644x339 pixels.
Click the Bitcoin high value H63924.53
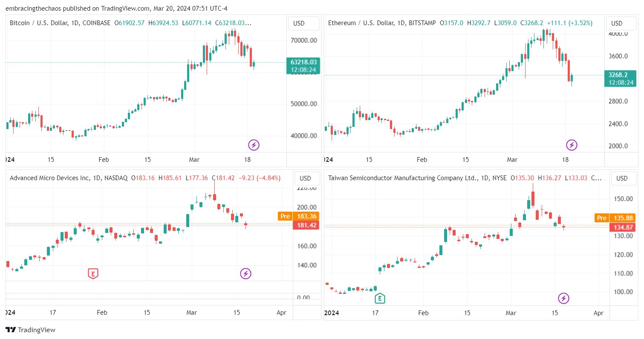tap(163, 23)
